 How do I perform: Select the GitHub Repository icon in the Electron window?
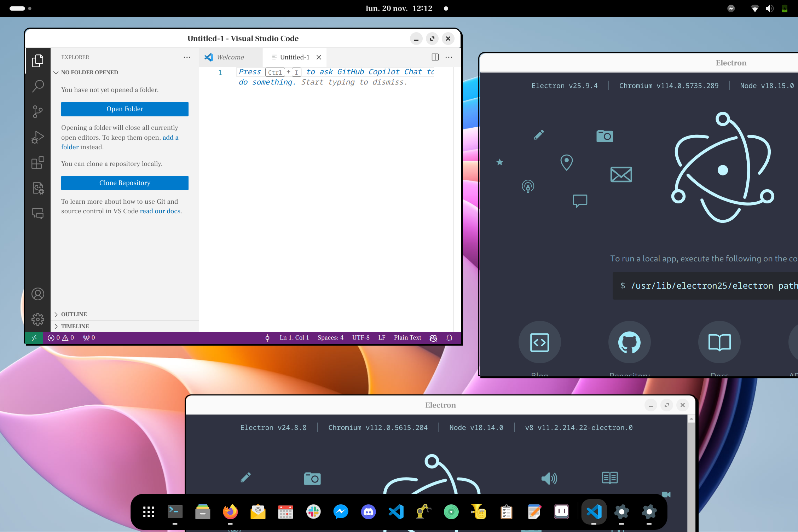pyautogui.click(x=629, y=342)
